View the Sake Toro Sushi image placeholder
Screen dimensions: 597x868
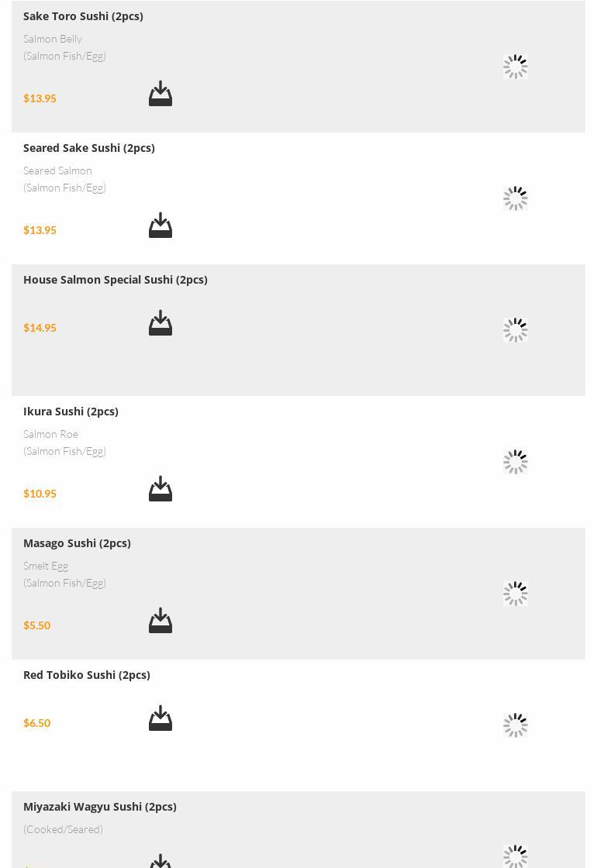tap(516, 67)
